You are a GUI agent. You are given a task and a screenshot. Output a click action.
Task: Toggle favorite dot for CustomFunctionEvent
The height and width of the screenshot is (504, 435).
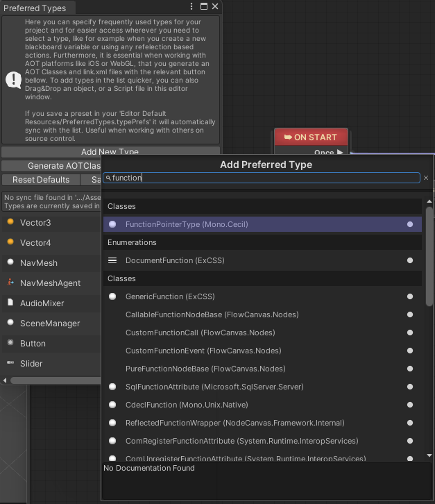[410, 351]
